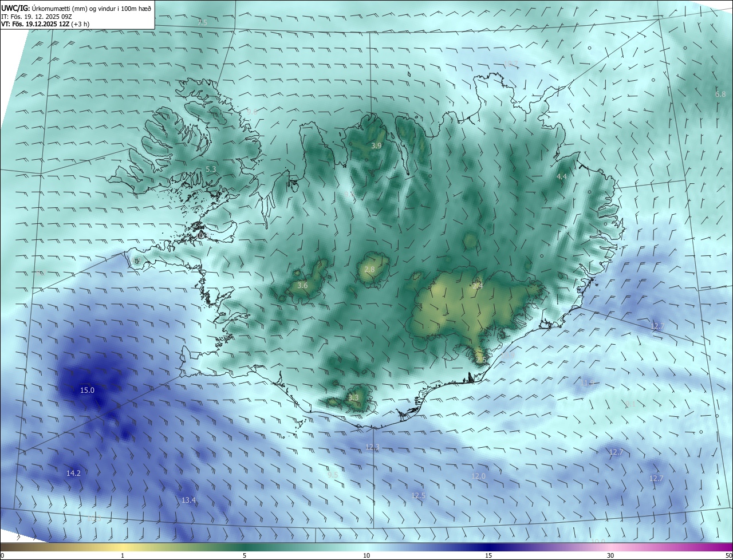Screen dimensions: 733x560
Task: Click the "30" tick label on the color scale
Action: pyautogui.click(x=610, y=555)
